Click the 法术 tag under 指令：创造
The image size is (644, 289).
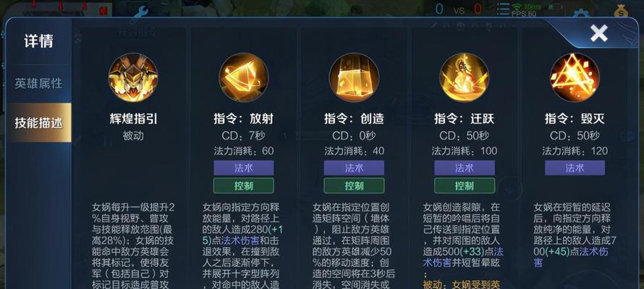coord(354,168)
